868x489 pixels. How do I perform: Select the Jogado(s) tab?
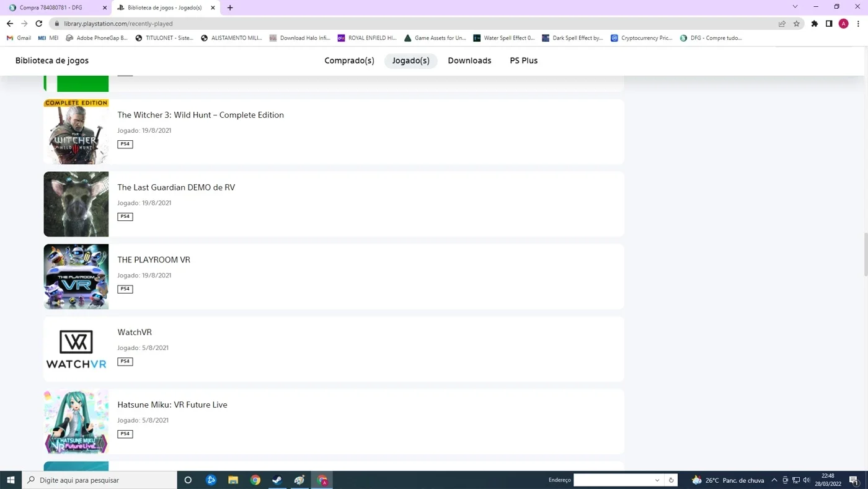411,61
